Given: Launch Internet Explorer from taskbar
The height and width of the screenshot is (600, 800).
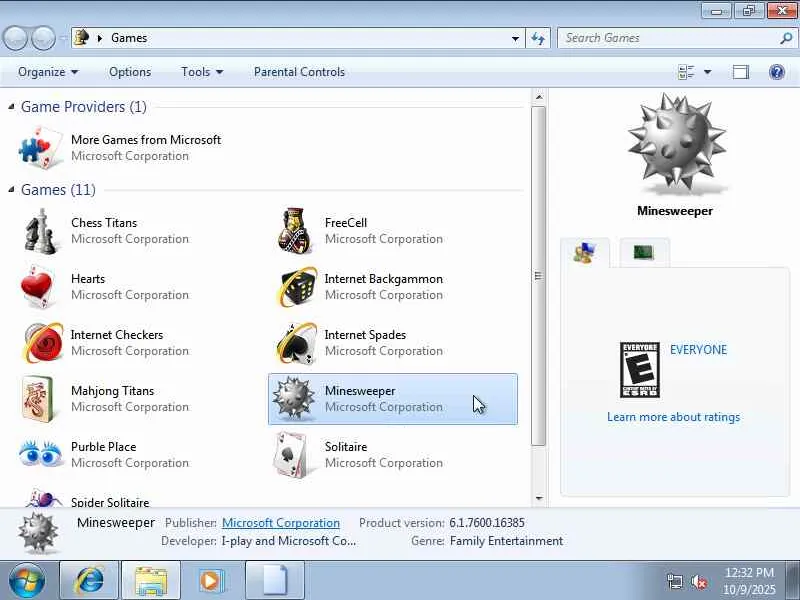Looking at the screenshot, I should tap(89, 580).
